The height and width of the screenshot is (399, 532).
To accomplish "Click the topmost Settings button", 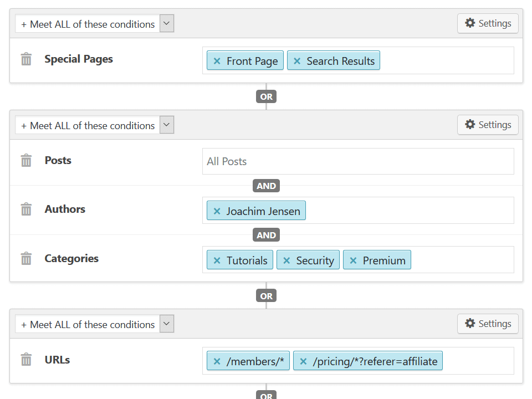I will tap(488, 23).
